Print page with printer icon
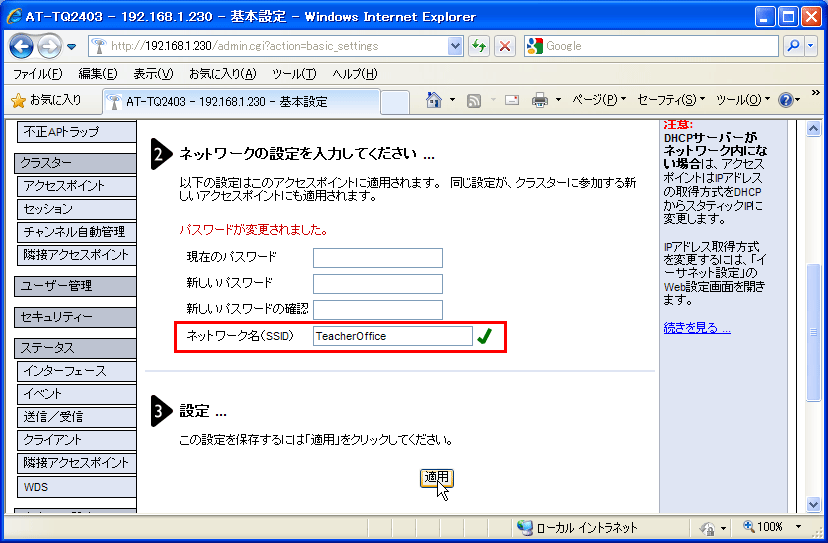The image size is (828, 543). [540, 100]
